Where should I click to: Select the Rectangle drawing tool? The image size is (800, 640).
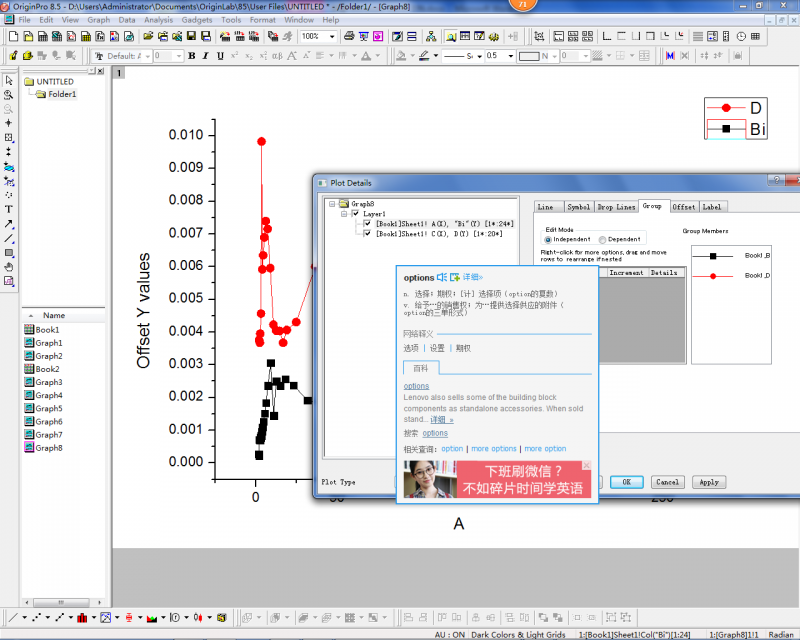(x=9, y=253)
